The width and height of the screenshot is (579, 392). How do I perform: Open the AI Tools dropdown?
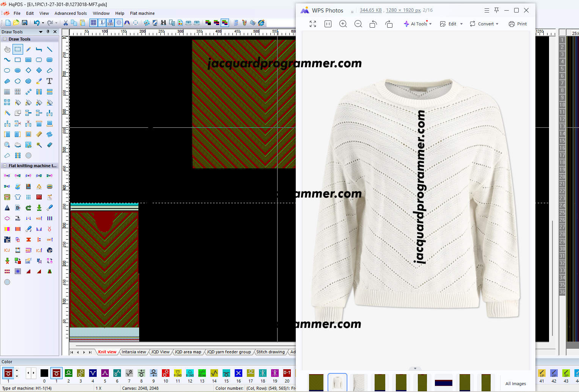coord(418,24)
